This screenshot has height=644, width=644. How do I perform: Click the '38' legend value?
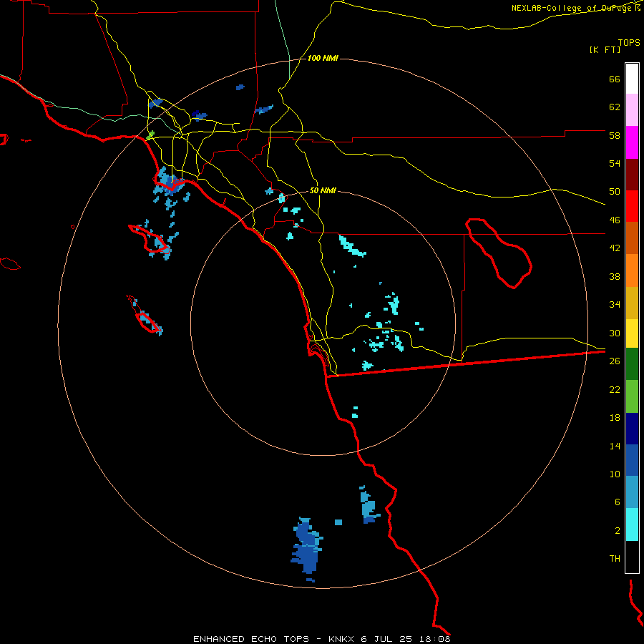pyautogui.click(x=615, y=276)
